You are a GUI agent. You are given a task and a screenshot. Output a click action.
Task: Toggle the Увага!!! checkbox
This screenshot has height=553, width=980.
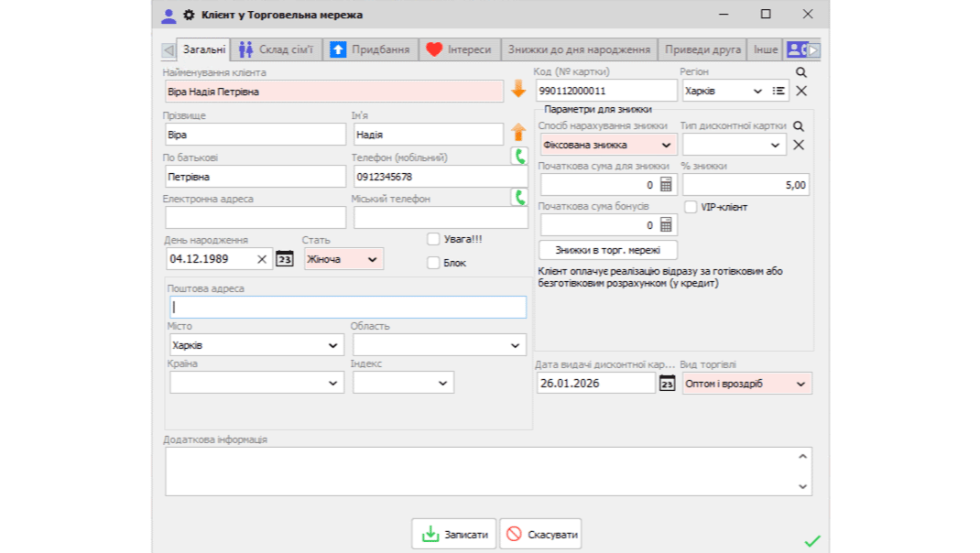[x=433, y=239]
